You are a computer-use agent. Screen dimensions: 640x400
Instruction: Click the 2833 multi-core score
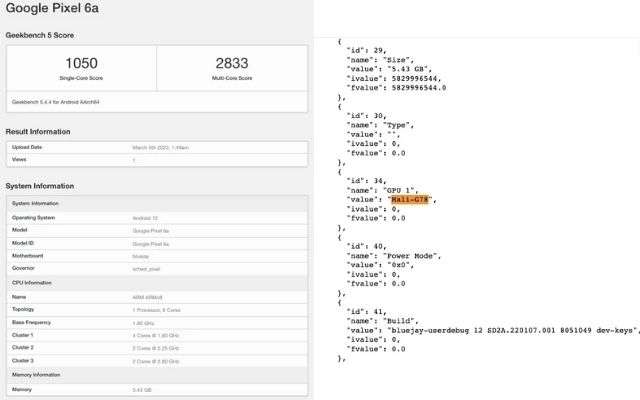[232, 63]
